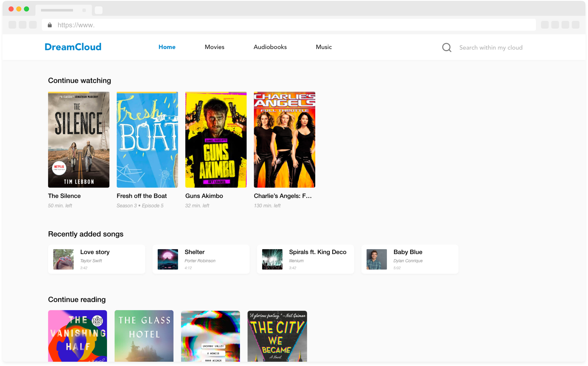Click the Shelter album artwork

(168, 259)
